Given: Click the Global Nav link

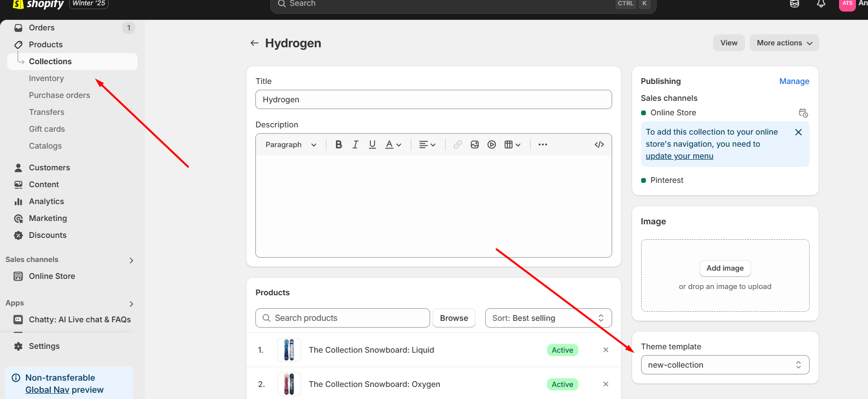Looking at the screenshot, I should pos(47,390).
